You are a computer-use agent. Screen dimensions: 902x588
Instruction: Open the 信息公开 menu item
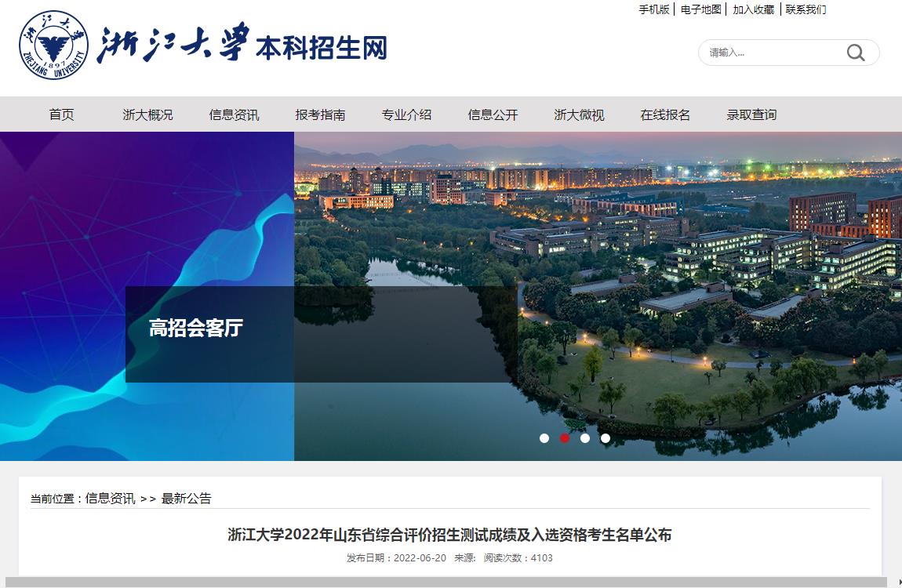[x=493, y=114]
